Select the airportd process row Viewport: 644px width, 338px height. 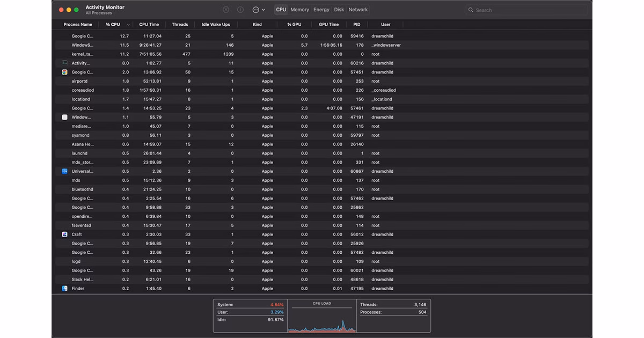click(x=322, y=81)
